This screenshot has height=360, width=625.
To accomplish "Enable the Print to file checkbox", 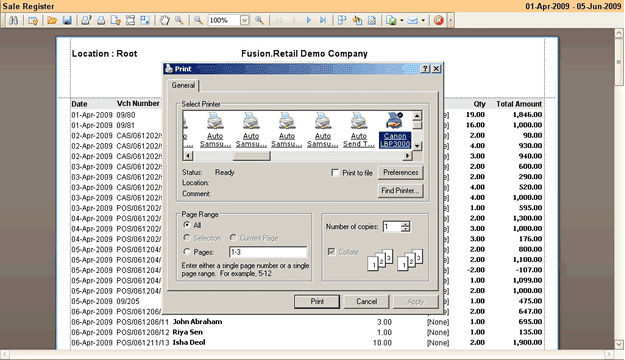I will pyautogui.click(x=335, y=173).
